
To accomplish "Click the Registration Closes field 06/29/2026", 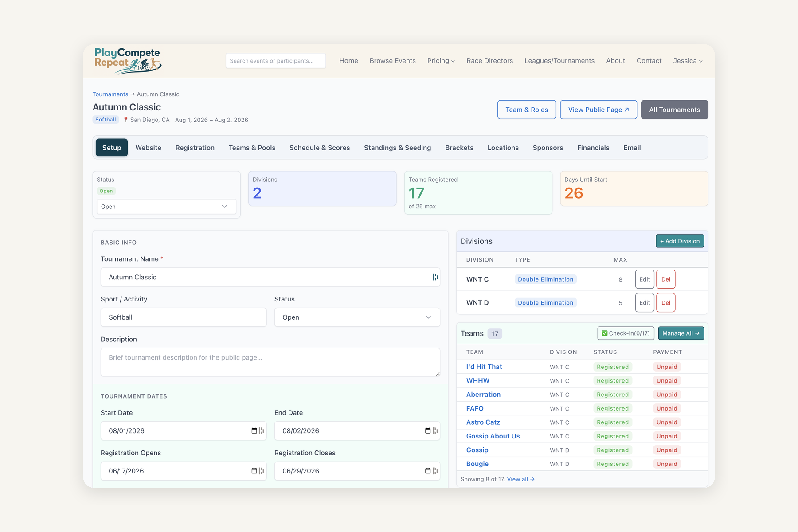I will pos(357,471).
